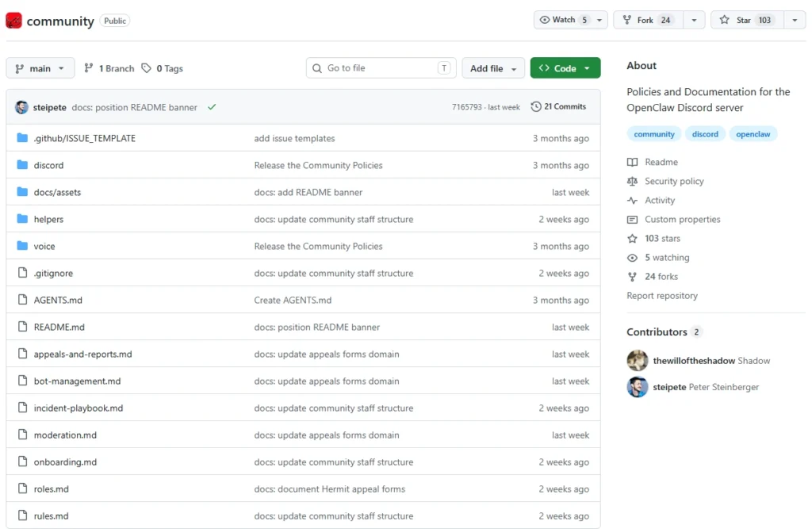Open the Security policy link
812x529 pixels.
tap(674, 181)
